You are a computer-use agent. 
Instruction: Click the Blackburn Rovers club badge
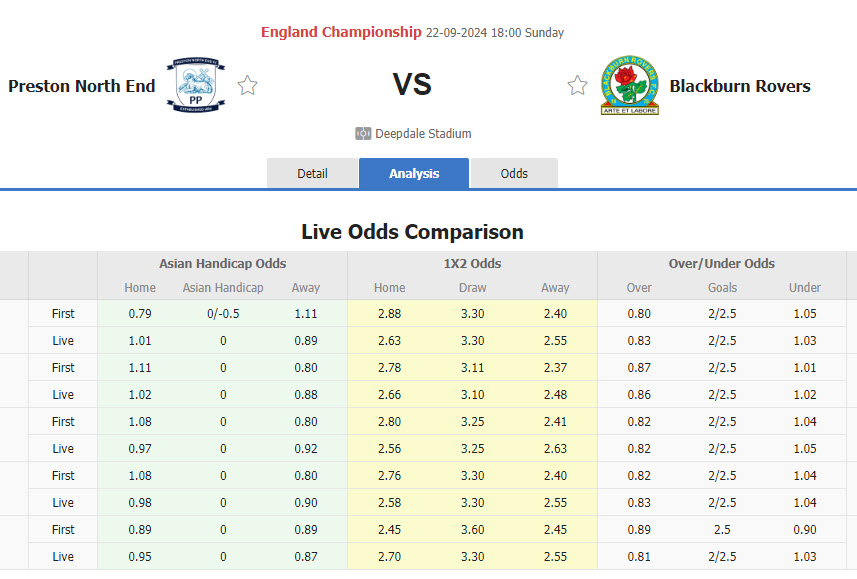630,84
